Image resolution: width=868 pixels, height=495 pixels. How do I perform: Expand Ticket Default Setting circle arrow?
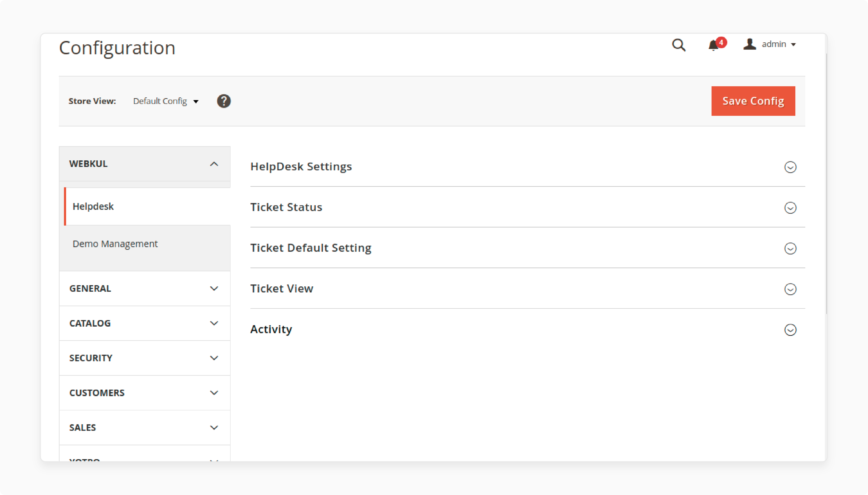click(x=790, y=249)
